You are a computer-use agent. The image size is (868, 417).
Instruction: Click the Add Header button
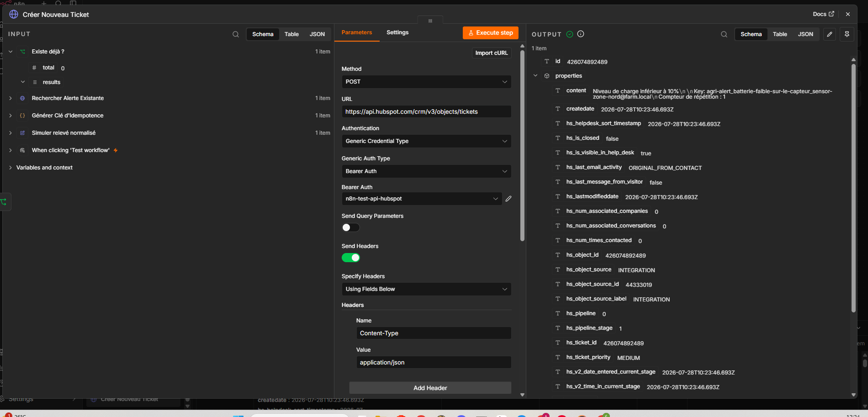pyautogui.click(x=430, y=388)
